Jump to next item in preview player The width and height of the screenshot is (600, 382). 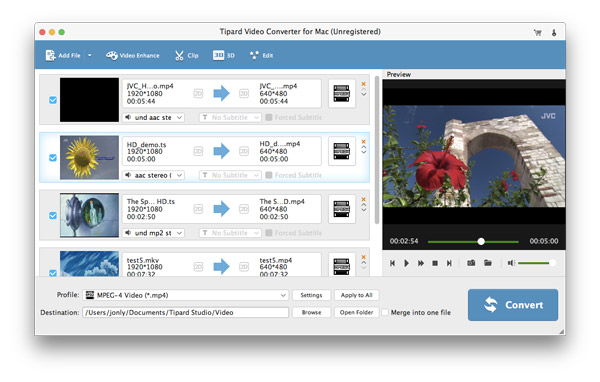click(x=449, y=263)
